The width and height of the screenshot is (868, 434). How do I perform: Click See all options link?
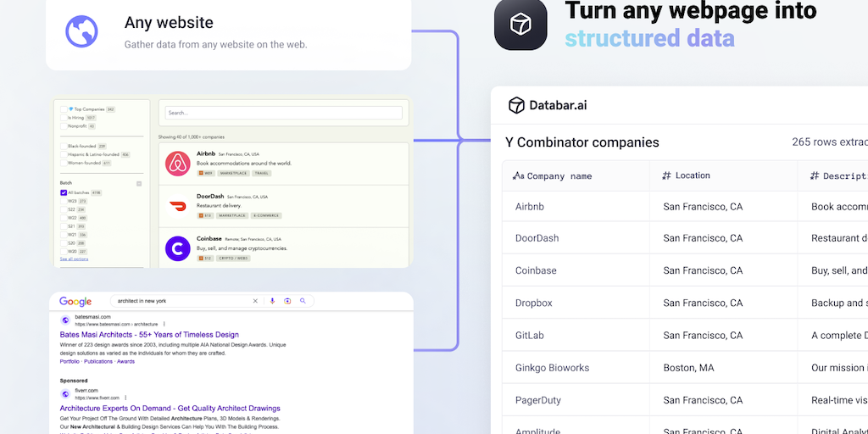click(75, 259)
